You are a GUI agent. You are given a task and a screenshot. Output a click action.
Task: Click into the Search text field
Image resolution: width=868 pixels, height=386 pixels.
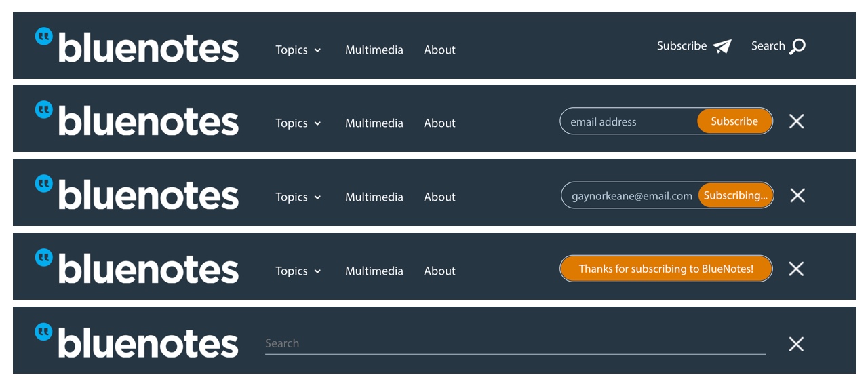515,343
